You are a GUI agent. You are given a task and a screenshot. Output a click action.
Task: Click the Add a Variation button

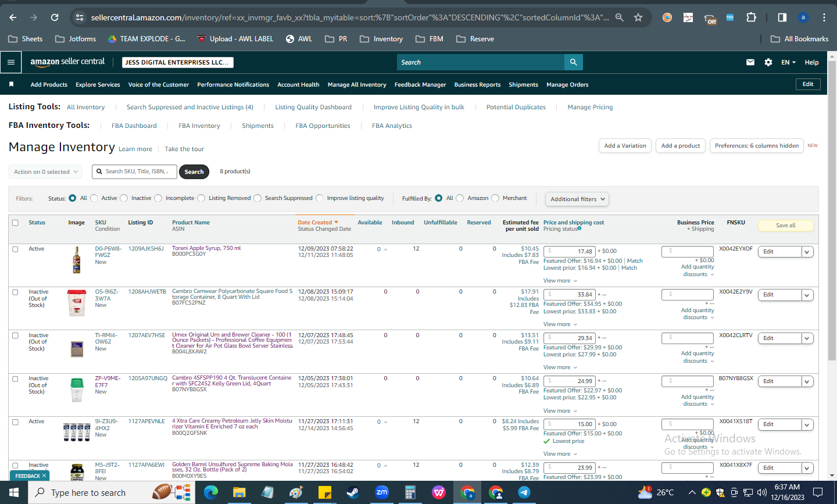click(x=625, y=146)
